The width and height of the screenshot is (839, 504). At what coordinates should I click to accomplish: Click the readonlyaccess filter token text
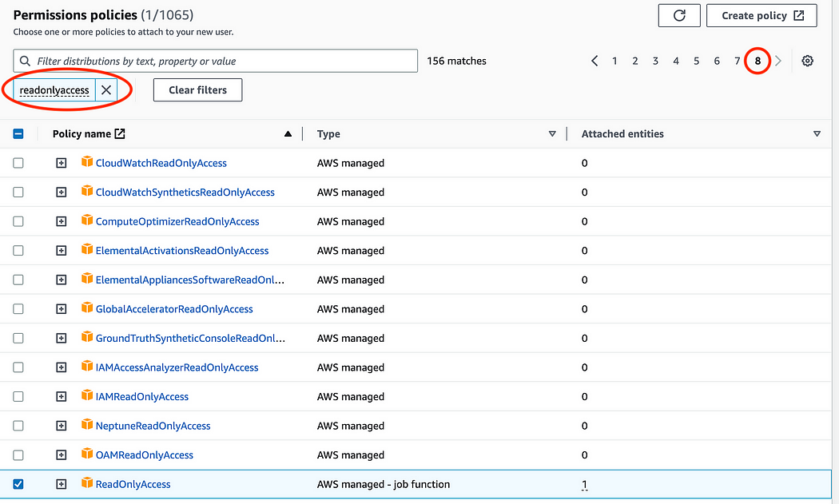click(x=54, y=90)
